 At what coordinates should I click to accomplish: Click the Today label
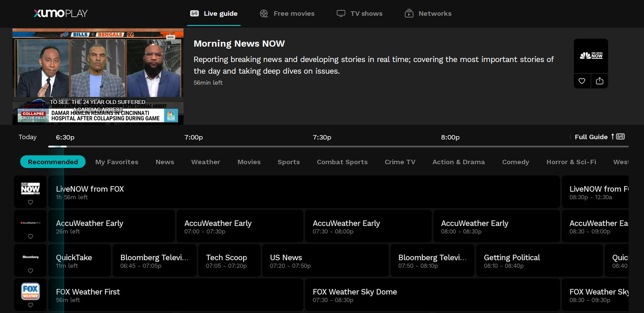[27, 137]
